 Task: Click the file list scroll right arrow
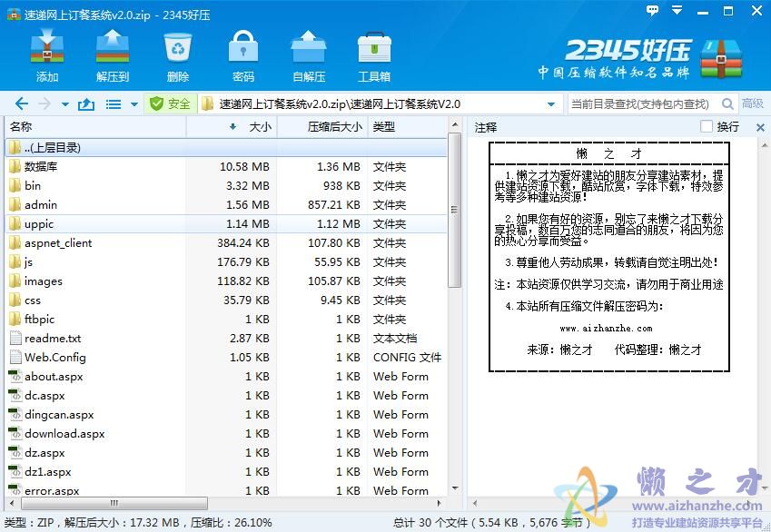coord(440,503)
